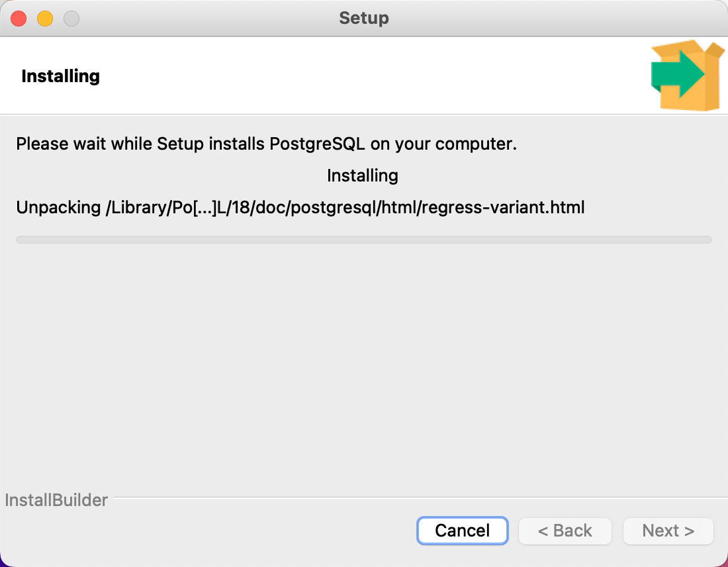Click the green arrow on the box icon
This screenshot has width=728, height=567.
[678, 74]
